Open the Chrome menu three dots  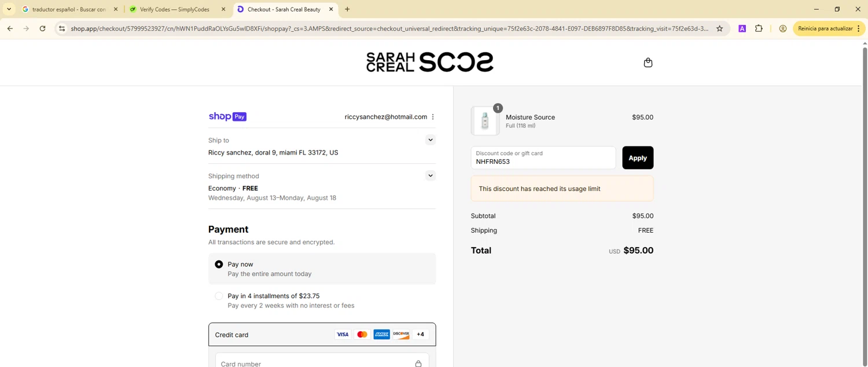tap(859, 28)
